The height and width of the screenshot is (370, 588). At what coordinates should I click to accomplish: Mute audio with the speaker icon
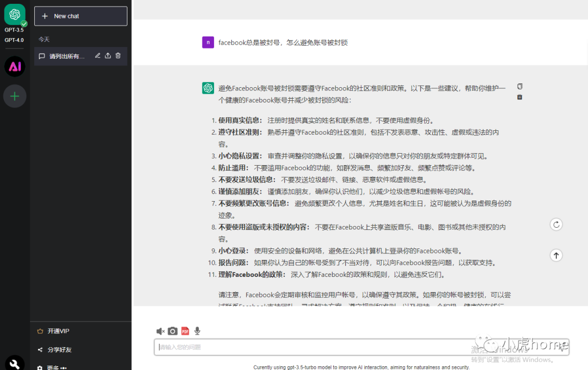click(x=160, y=331)
